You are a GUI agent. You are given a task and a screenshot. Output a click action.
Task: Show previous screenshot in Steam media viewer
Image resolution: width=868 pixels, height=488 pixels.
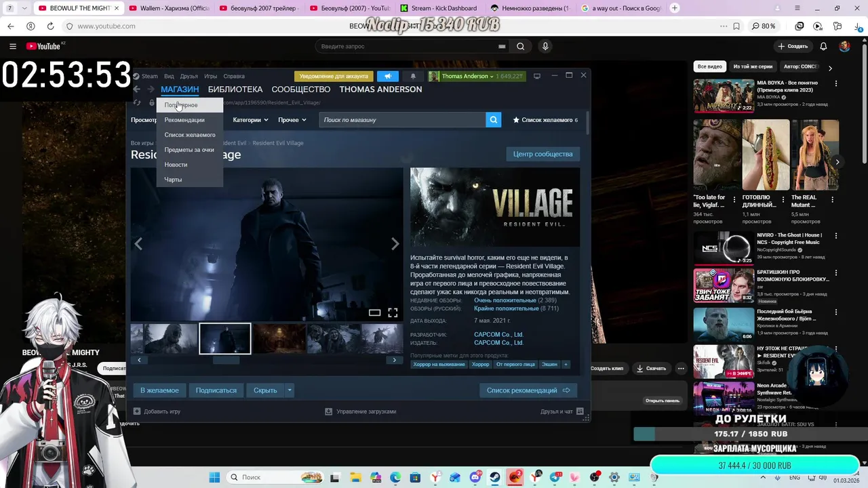click(x=138, y=244)
